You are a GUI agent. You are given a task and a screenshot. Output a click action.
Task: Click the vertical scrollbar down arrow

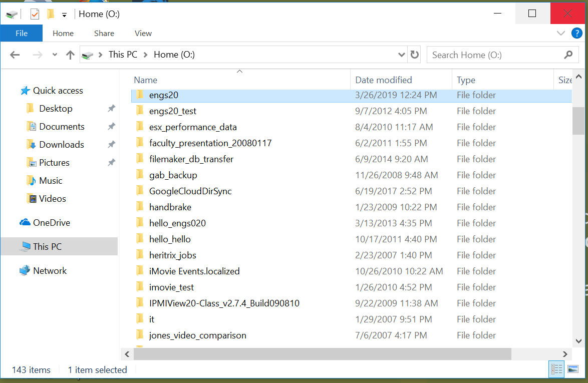click(578, 341)
